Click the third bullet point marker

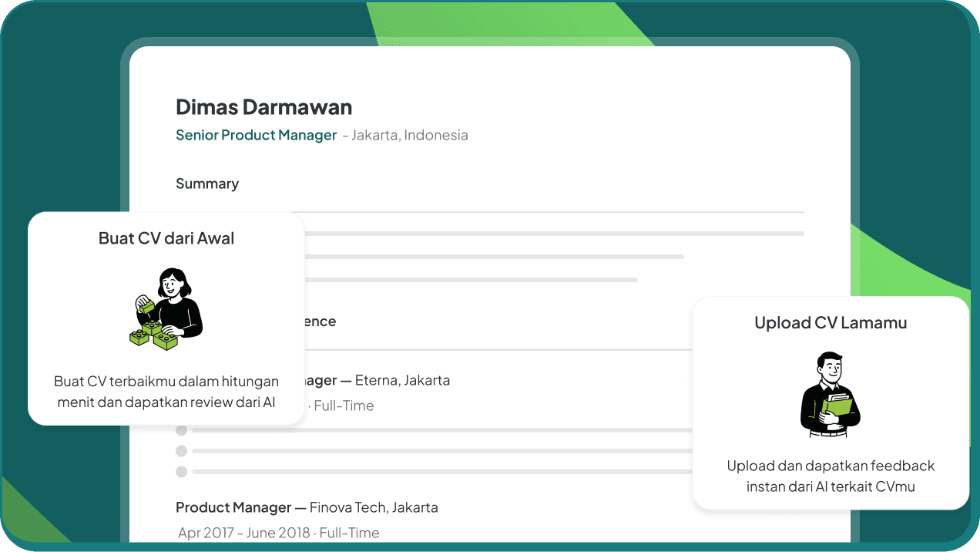coord(181,471)
